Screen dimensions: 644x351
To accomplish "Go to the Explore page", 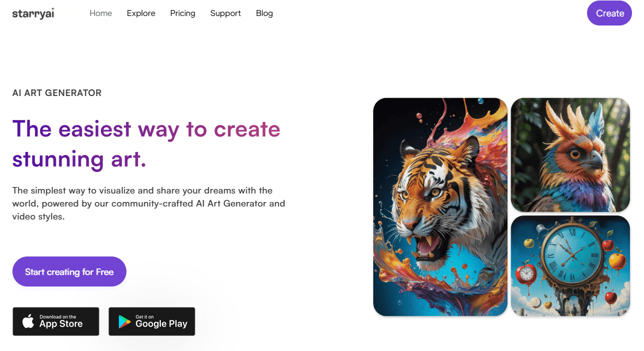I will click(x=141, y=13).
